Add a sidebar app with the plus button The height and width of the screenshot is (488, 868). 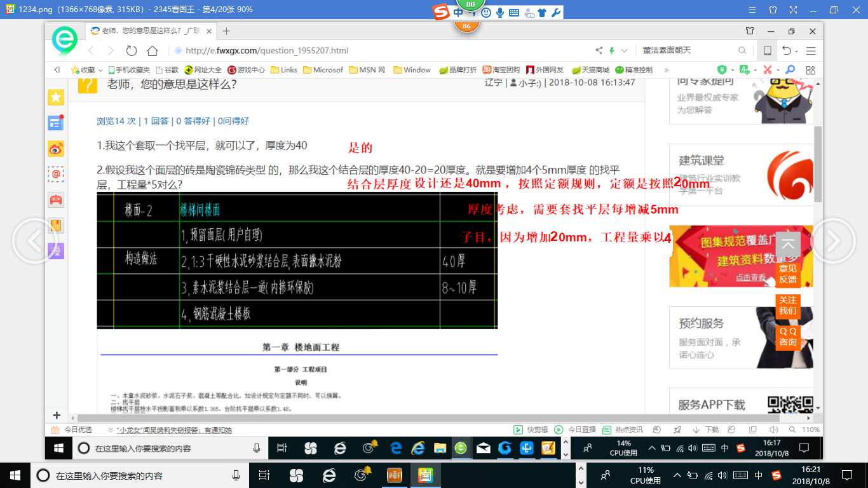[x=56, y=415]
